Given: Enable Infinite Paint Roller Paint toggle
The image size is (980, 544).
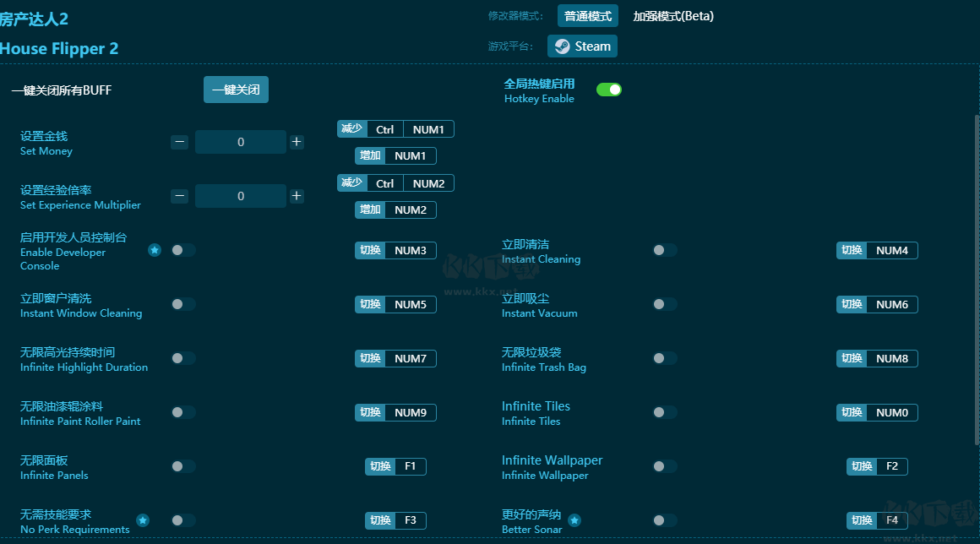Looking at the screenshot, I should 183,412.
